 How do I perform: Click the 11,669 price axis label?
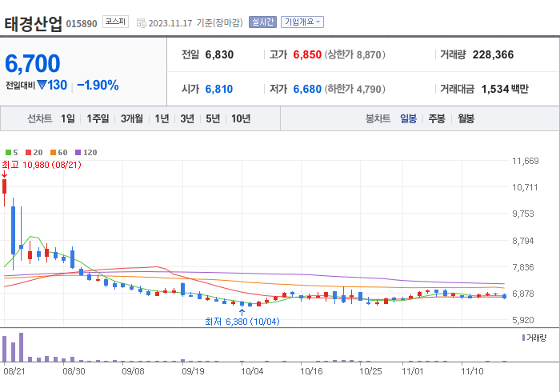click(x=526, y=161)
